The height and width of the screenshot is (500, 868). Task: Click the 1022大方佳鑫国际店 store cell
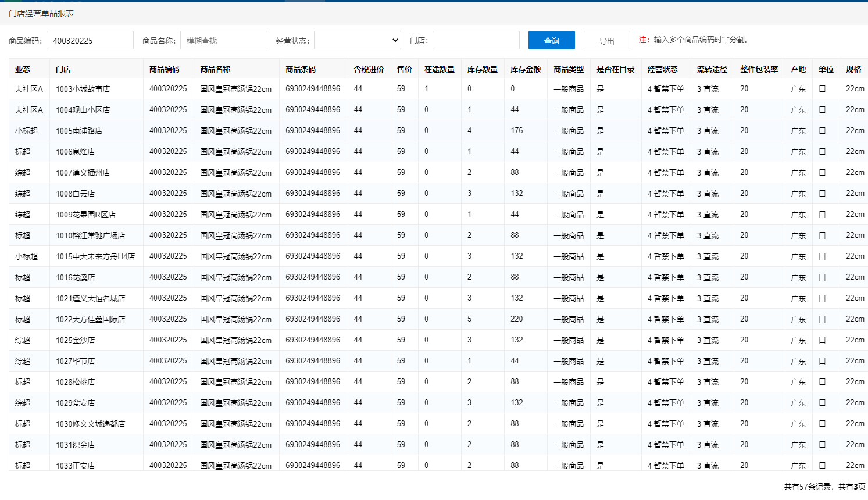point(90,319)
